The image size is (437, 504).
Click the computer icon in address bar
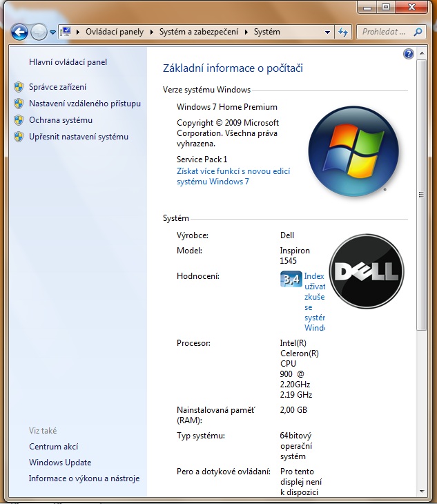pyautogui.click(x=66, y=32)
